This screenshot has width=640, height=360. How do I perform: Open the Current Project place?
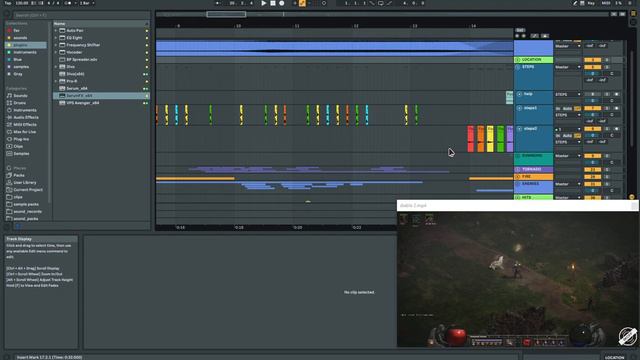point(28,190)
